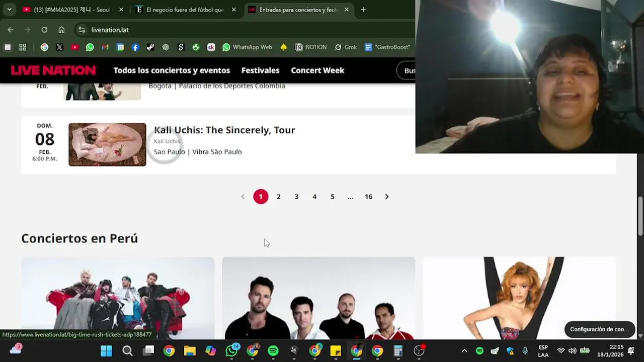Open the GastroBoost document bookmark
This screenshot has width=644, height=362.
coord(387,47)
